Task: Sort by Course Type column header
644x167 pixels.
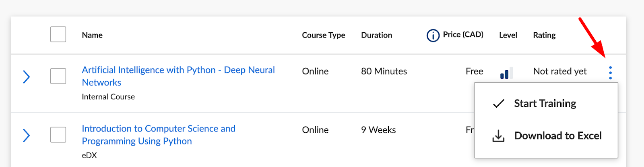Action: (323, 35)
